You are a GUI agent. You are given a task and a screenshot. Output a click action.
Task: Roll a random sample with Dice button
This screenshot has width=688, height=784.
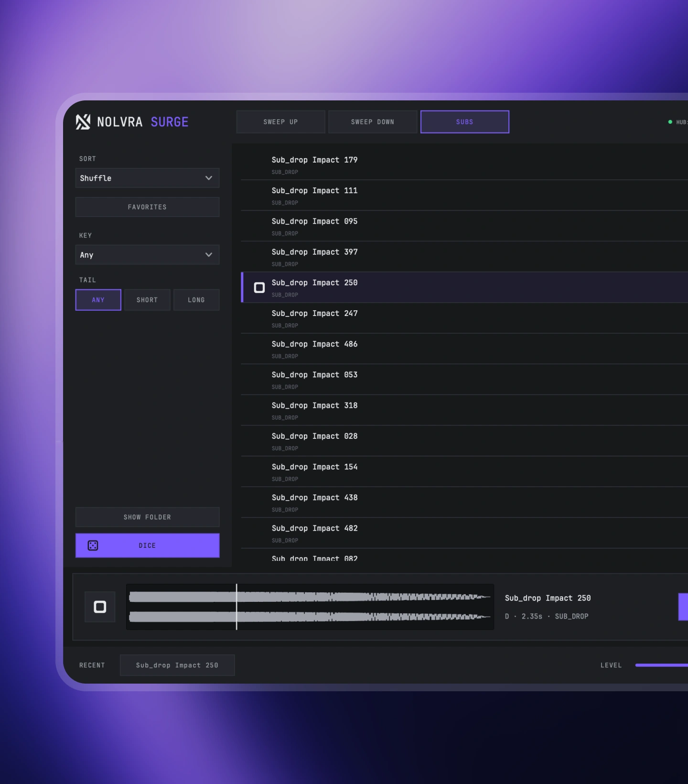[x=147, y=545]
